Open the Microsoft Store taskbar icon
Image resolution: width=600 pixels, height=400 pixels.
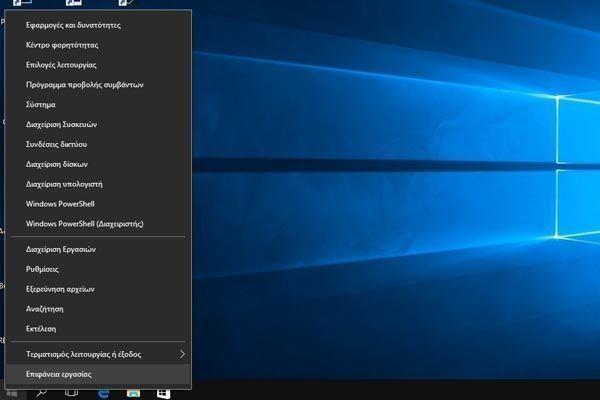point(163,394)
